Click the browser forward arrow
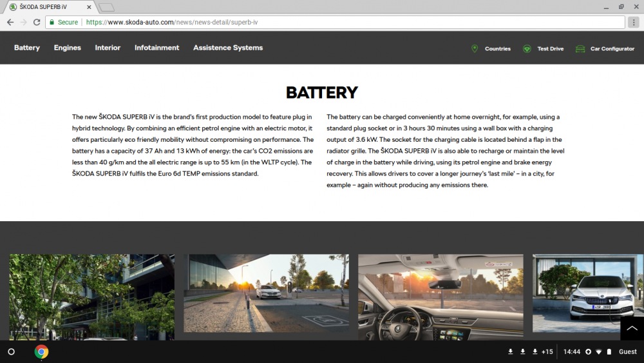Image resolution: width=644 pixels, height=363 pixels. (23, 22)
